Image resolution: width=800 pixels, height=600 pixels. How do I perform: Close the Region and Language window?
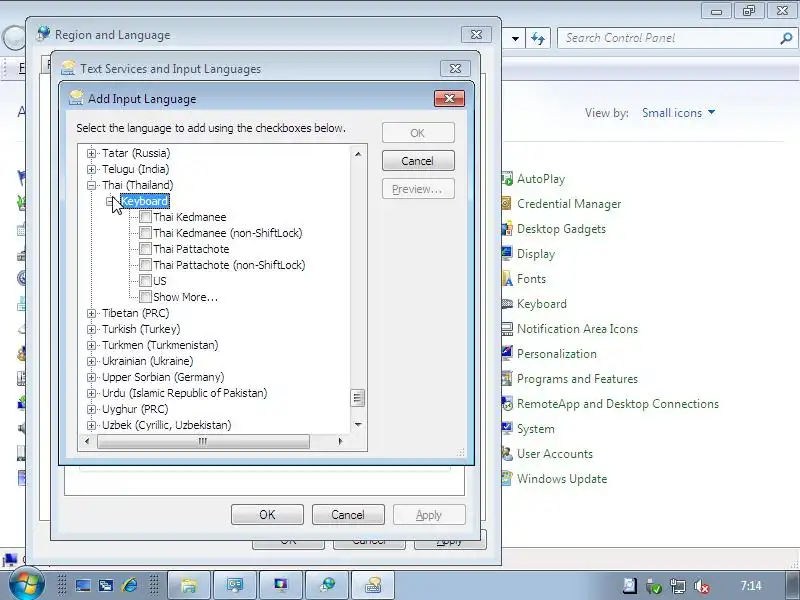(x=476, y=35)
